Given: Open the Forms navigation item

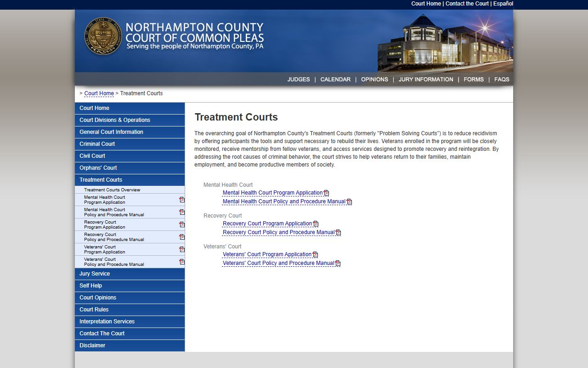Looking at the screenshot, I should tap(474, 80).
